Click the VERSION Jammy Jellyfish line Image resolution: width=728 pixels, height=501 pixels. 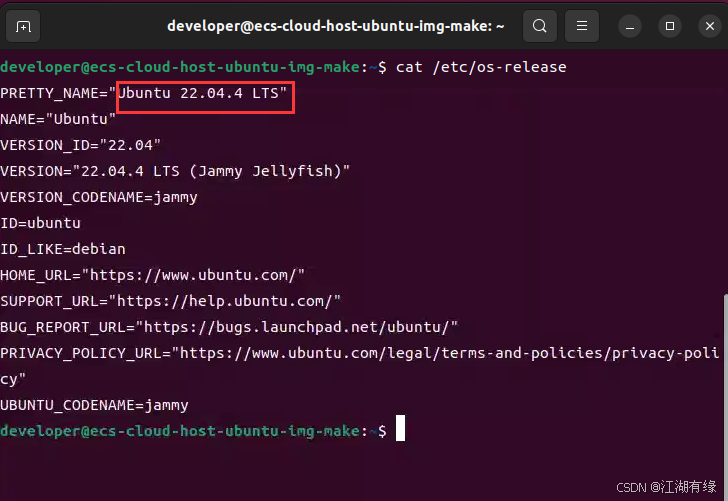(x=175, y=171)
